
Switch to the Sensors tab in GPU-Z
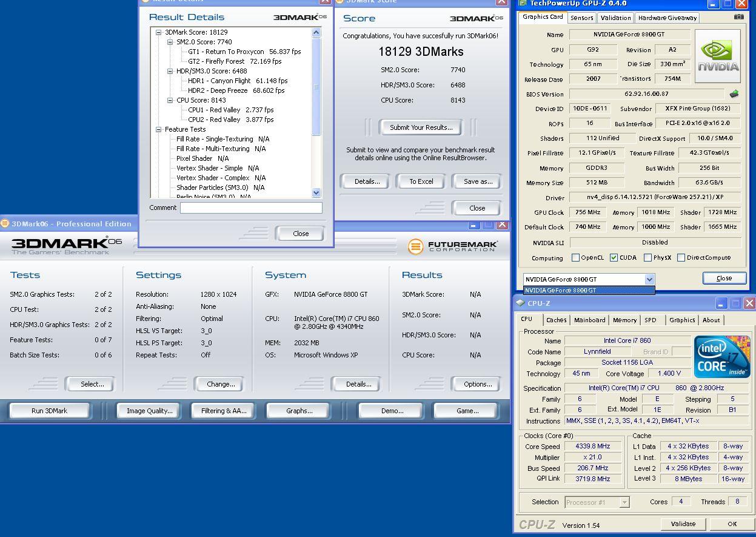(581, 18)
